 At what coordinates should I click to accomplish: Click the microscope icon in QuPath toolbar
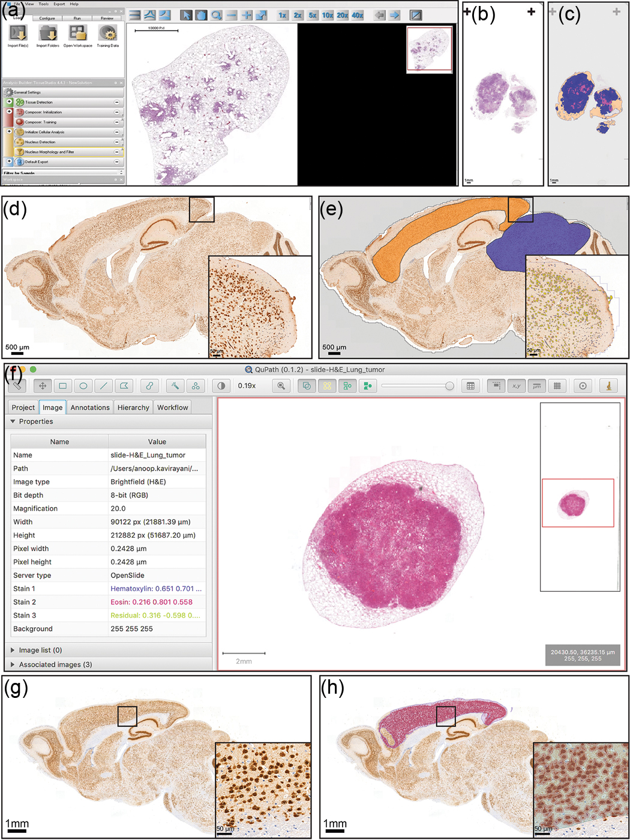point(608,386)
